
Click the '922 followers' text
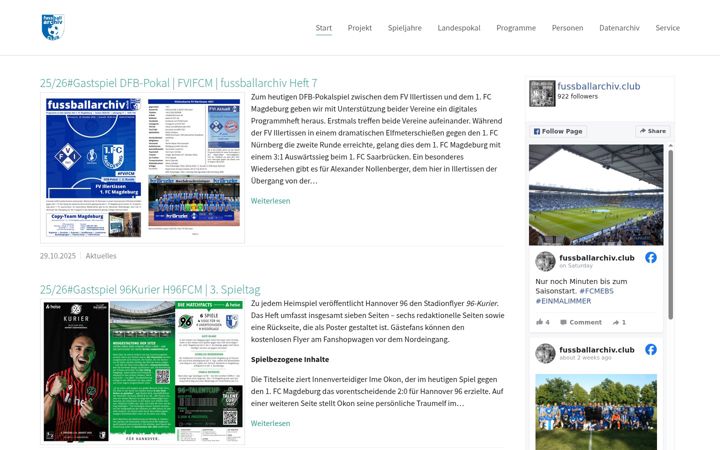[x=578, y=96]
